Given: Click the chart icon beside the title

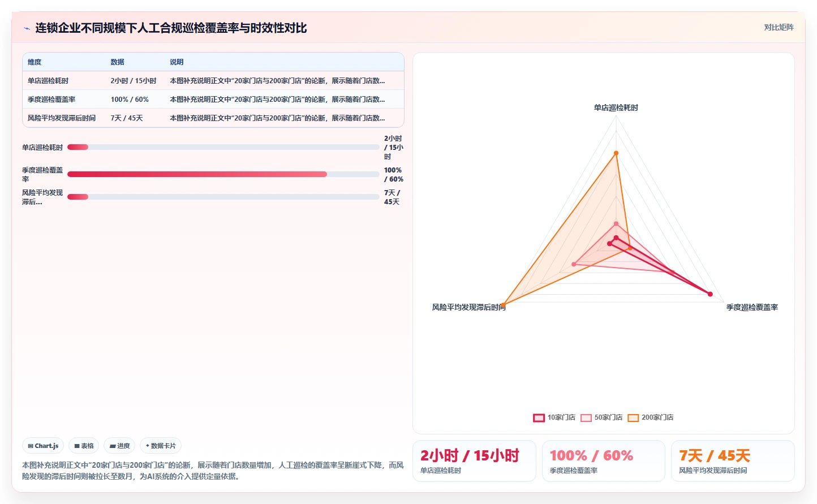Looking at the screenshot, I should pos(27,28).
